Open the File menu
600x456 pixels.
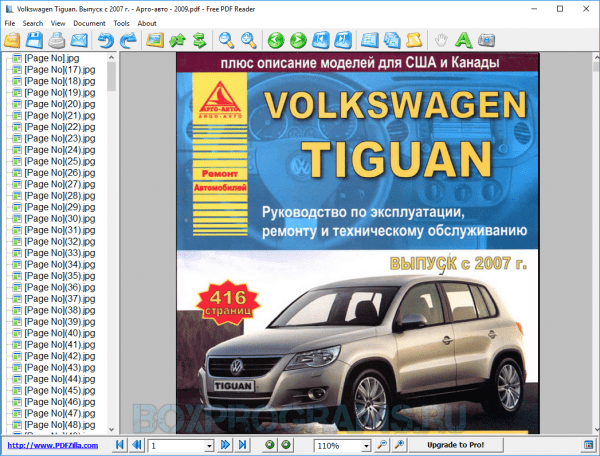pyautogui.click(x=10, y=23)
